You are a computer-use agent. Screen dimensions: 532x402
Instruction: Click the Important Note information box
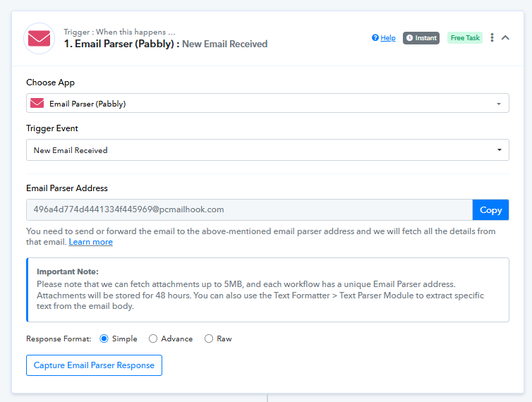267,290
